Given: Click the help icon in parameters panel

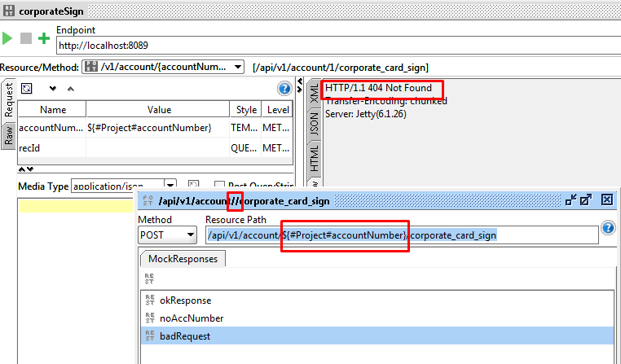Looking at the screenshot, I should (284, 89).
